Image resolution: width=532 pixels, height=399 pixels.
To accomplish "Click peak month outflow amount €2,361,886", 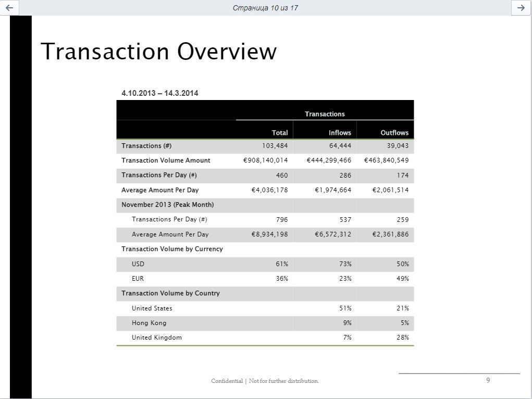I will [390, 234].
